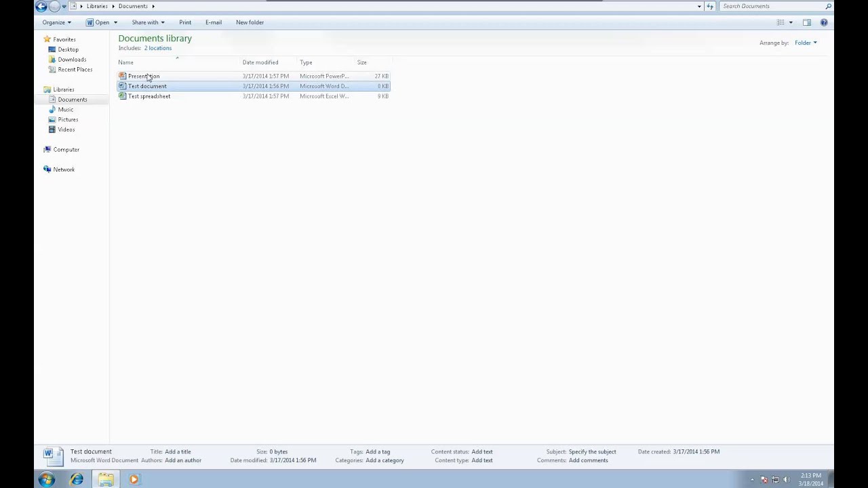Open the Organize menu
Viewport: 868px width, 488px height.
[56, 22]
